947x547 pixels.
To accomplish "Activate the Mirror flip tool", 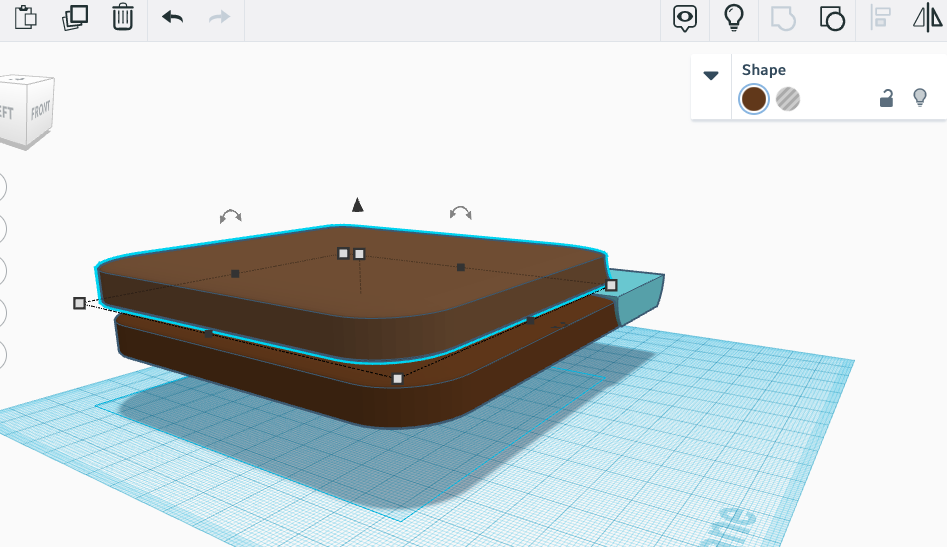I will tap(928, 17).
